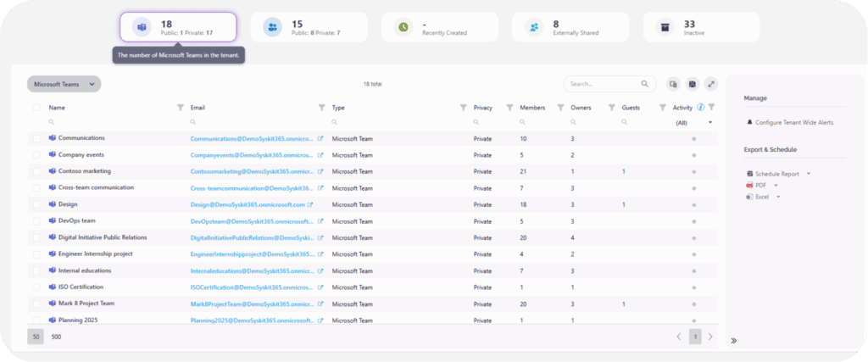
Task: Click the expand fullscreen arrows icon
Action: [x=711, y=84]
